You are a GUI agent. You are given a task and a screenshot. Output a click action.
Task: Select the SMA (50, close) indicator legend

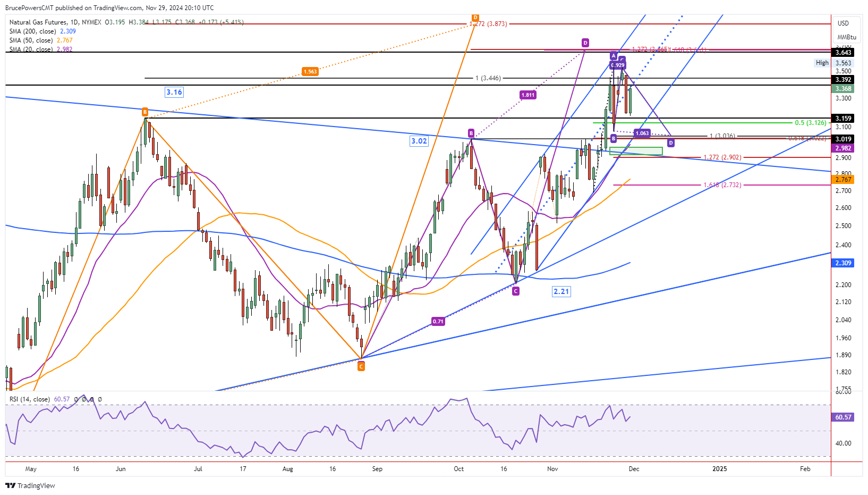(41, 40)
